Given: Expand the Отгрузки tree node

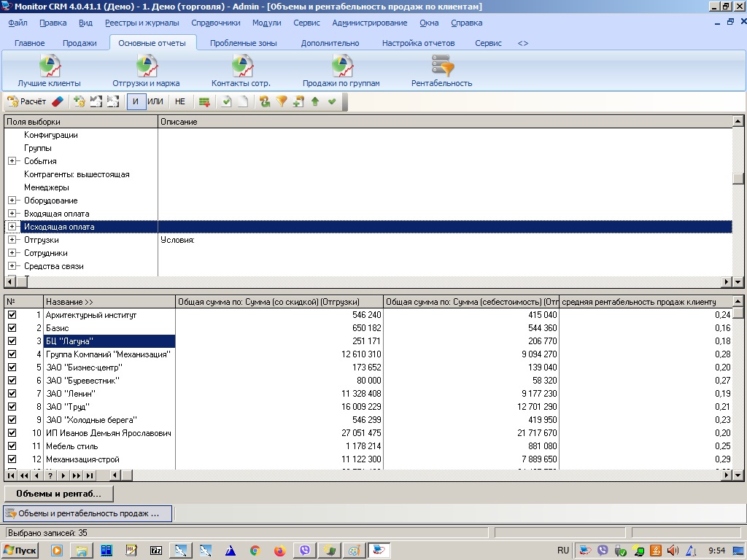Looking at the screenshot, I should [x=12, y=239].
